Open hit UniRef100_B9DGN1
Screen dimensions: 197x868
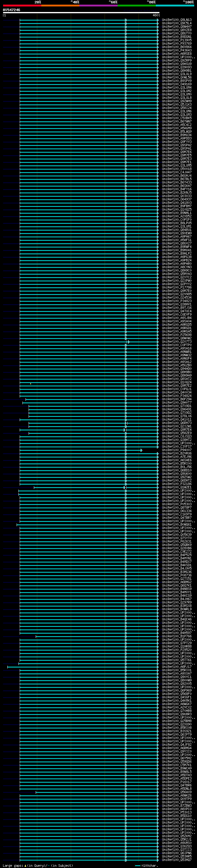(x=177, y=37)
